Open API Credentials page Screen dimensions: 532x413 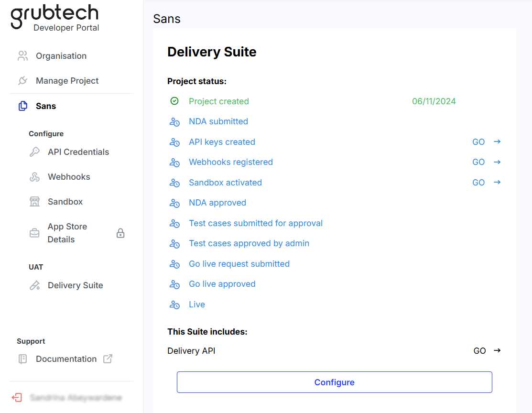pyautogui.click(x=78, y=152)
